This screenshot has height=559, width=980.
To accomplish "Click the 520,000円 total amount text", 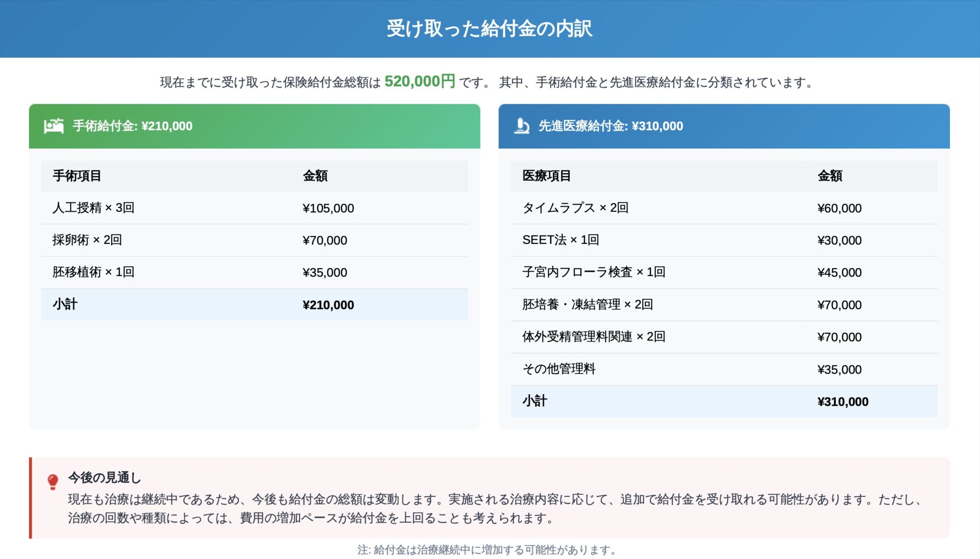I will [x=419, y=82].
